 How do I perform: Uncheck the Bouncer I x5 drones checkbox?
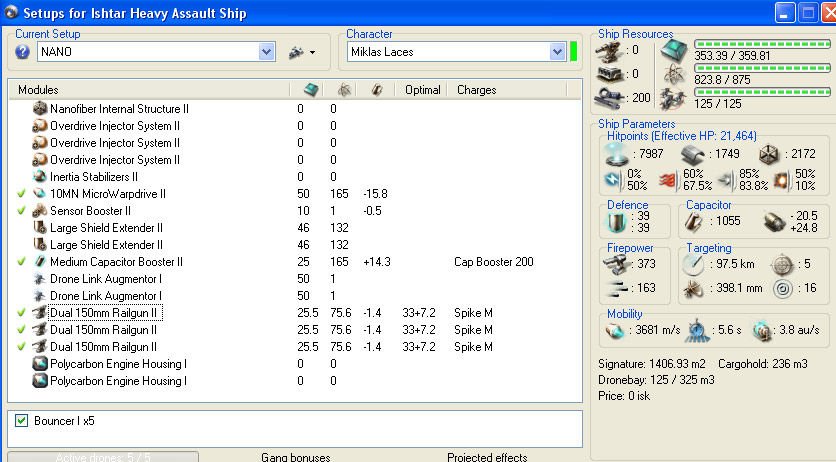point(22,421)
